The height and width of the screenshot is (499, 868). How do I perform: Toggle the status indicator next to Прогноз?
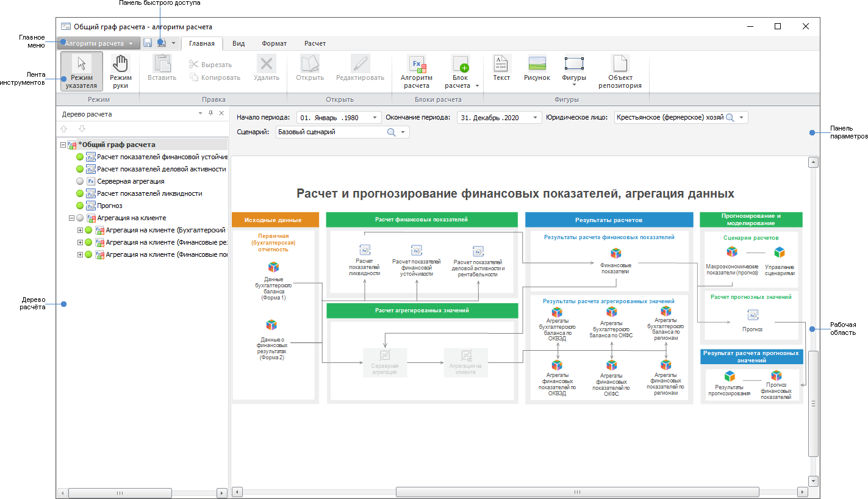coord(79,206)
